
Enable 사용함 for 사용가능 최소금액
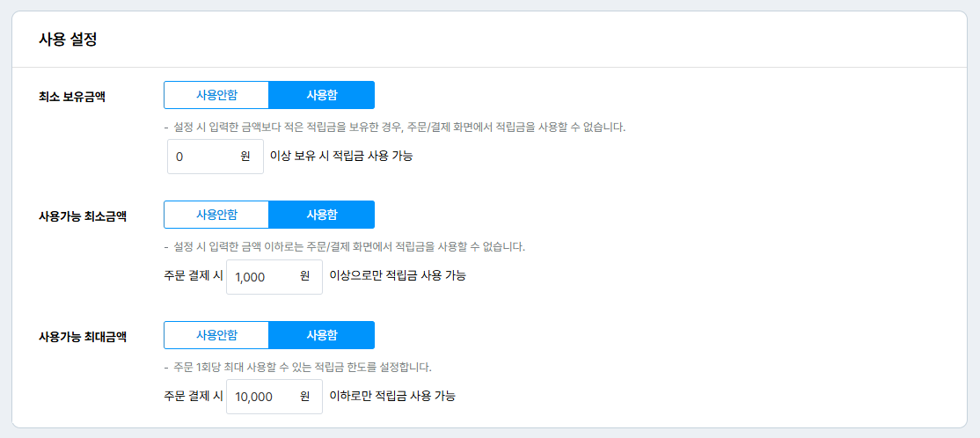point(321,215)
